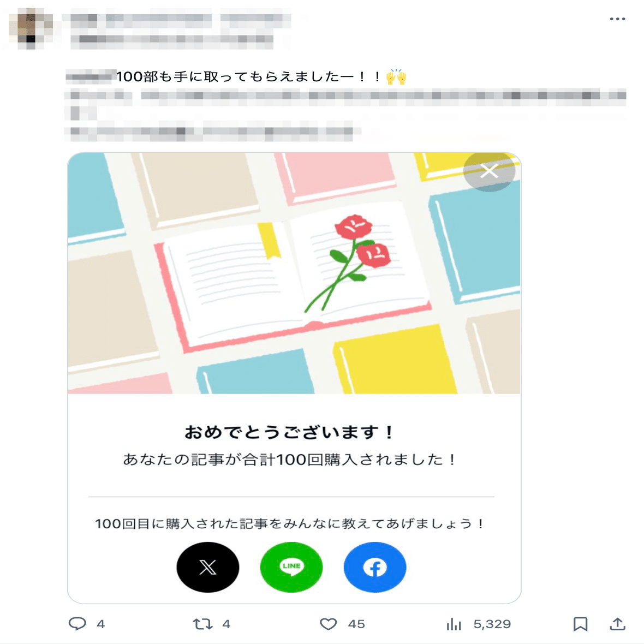Click the like count 45
Viewport: 644px width, 644px height.
click(356, 624)
